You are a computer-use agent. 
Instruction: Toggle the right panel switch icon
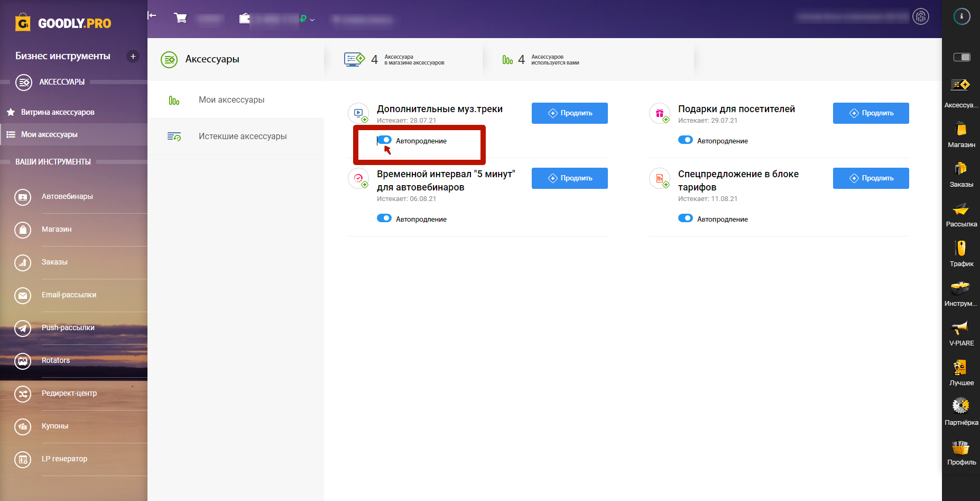tap(961, 57)
